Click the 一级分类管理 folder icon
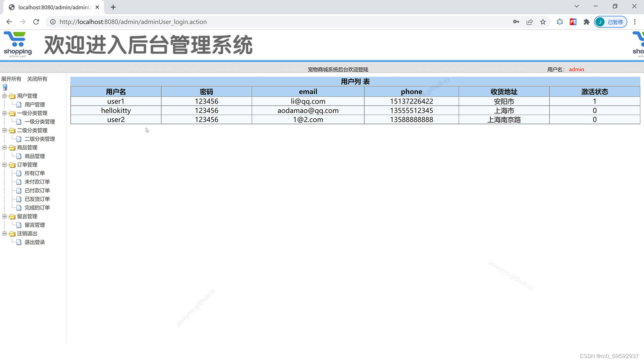The image size is (644, 362). [x=12, y=113]
